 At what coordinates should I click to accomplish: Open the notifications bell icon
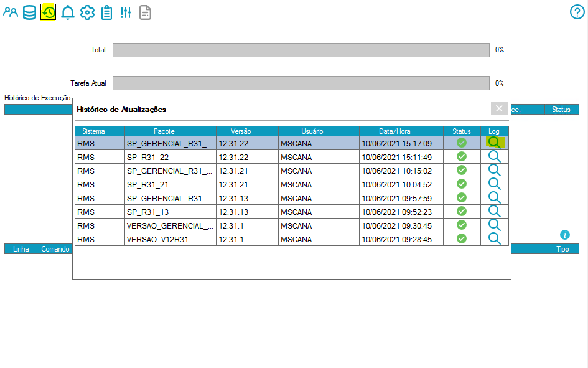tap(68, 12)
